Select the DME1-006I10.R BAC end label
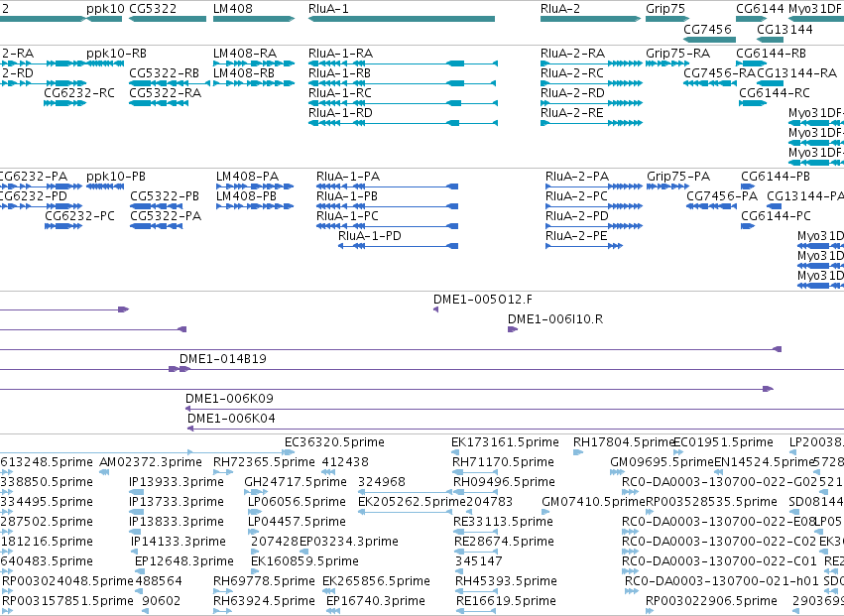844x616 pixels. (555, 319)
